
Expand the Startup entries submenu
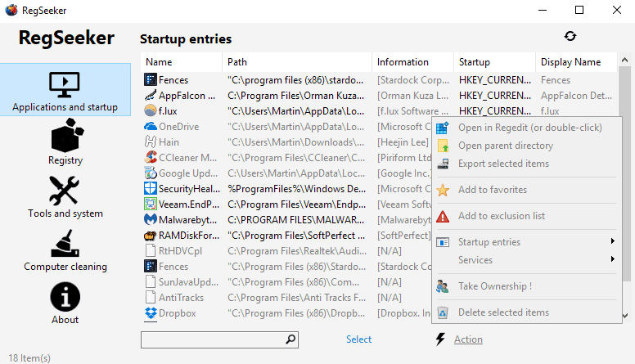[x=527, y=242]
